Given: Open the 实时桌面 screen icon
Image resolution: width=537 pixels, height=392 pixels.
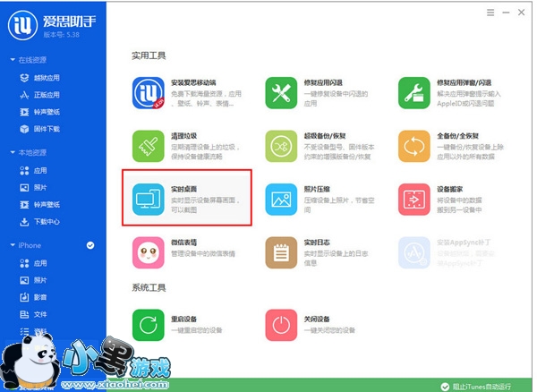Looking at the screenshot, I should (x=148, y=200).
